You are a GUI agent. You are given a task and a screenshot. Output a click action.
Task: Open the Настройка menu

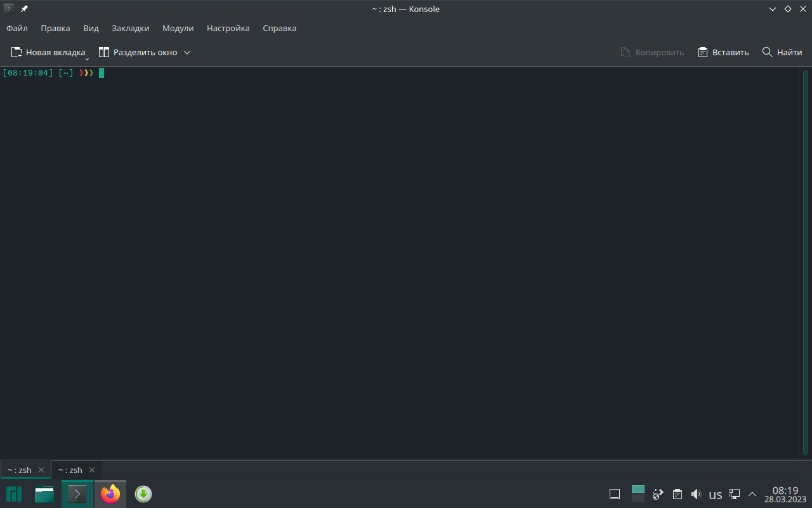point(228,28)
